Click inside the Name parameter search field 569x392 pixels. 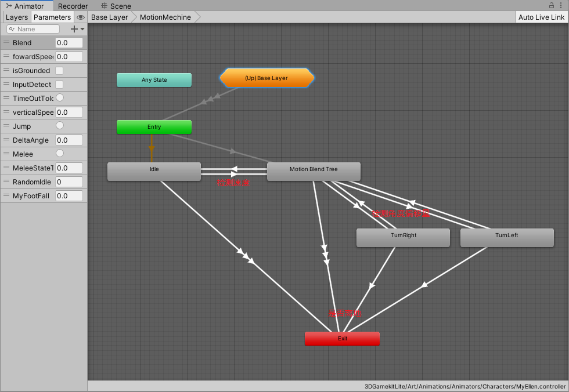35,28
